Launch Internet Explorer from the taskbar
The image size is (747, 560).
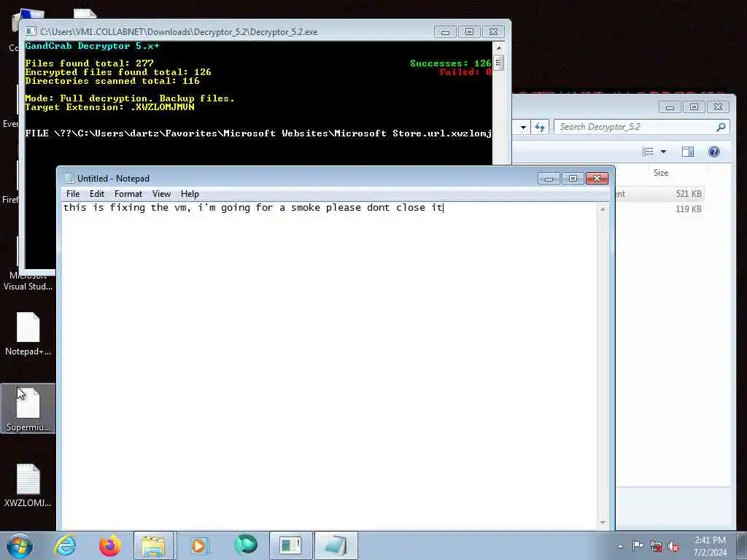[x=65, y=545]
